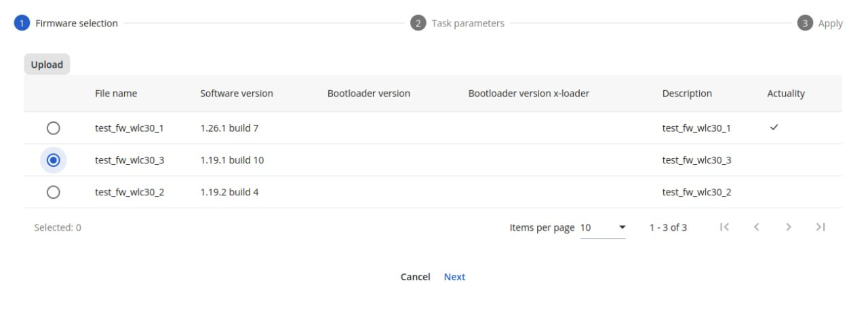The image size is (868, 325).
Task: Open the Task parameters step
Action: point(468,23)
